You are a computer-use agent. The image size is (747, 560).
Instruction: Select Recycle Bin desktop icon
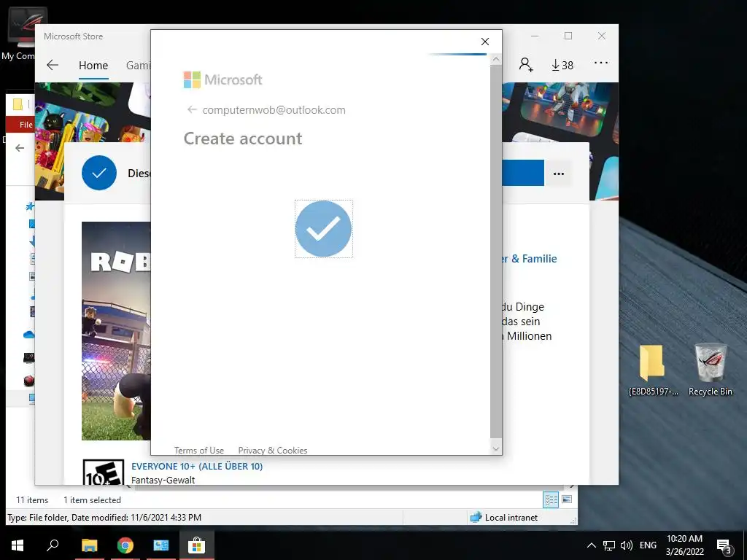(x=711, y=370)
